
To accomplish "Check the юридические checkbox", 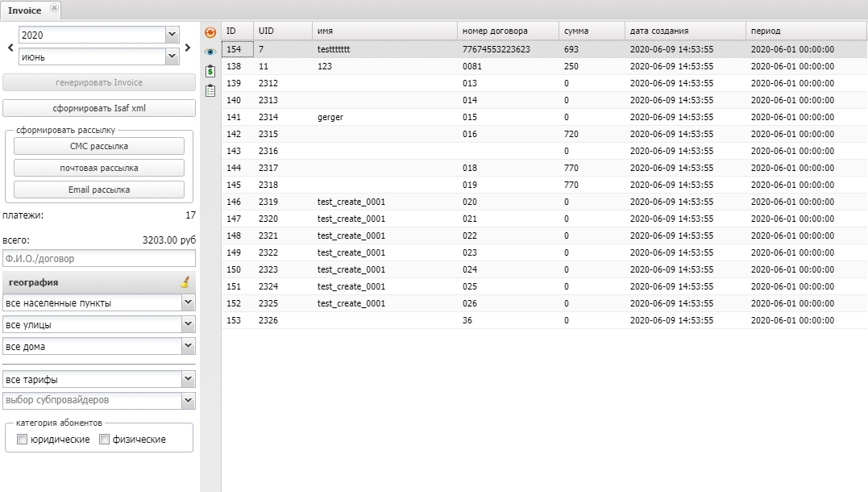I will tap(22, 440).
